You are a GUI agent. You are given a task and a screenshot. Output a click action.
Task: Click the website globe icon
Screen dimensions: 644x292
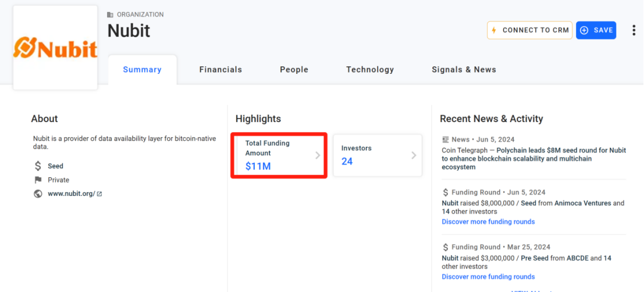[38, 194]
